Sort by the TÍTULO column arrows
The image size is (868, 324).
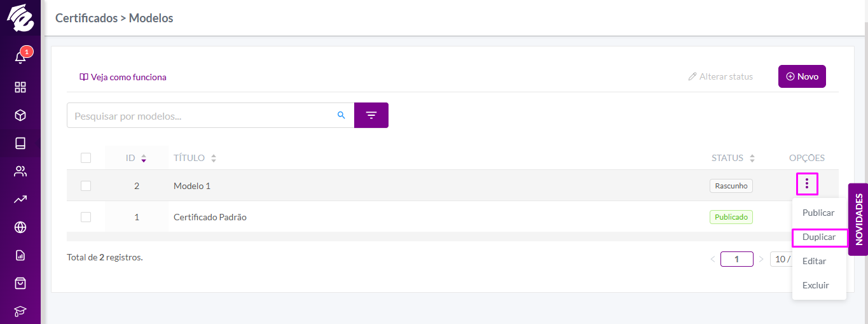point(214,158)
